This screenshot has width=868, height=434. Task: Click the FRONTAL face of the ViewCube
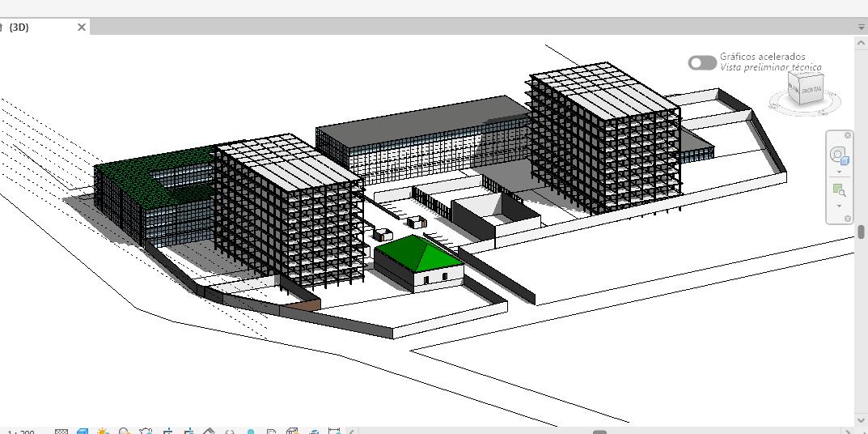(x=811, y=89)
